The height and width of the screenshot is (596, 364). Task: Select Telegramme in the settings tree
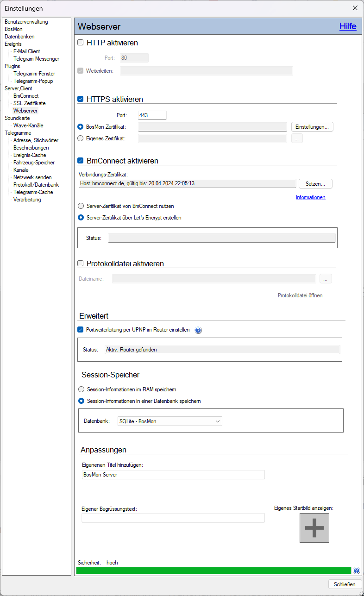click(x=18, y=133)
